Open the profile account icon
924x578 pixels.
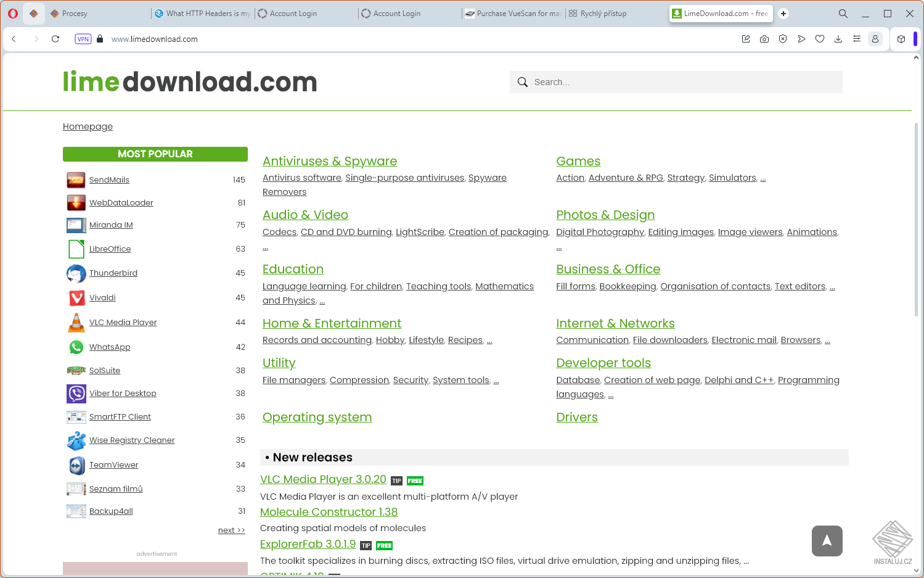(x=875, y=39)
